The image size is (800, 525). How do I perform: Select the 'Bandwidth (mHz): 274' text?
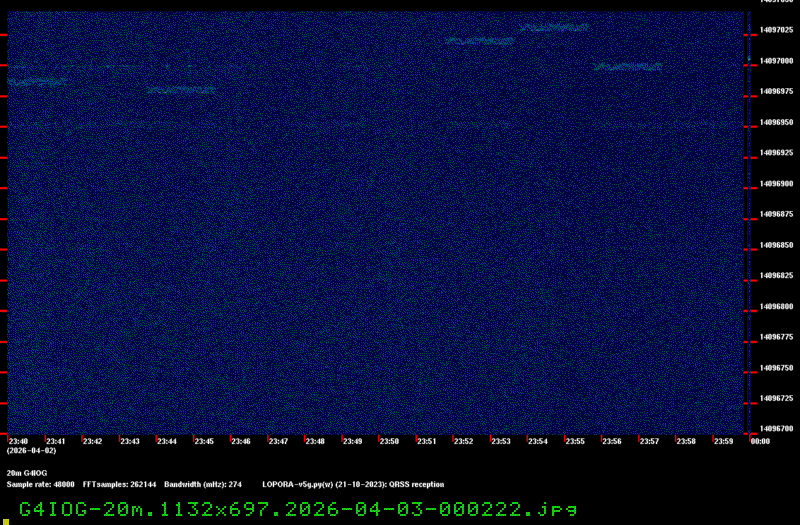pos(203,485)
